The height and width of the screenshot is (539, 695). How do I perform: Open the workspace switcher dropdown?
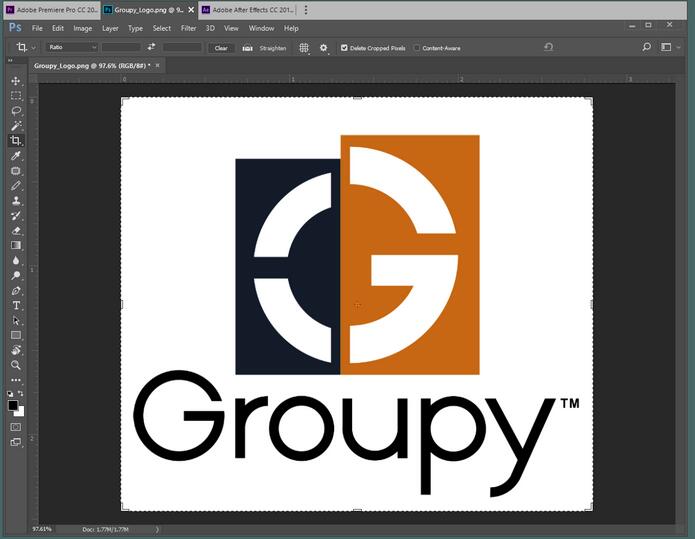[x=668, y=47]
